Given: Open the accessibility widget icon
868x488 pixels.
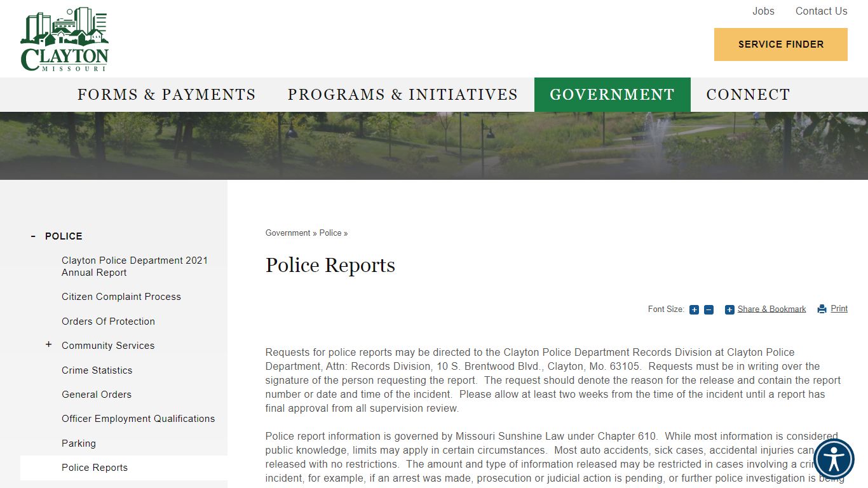Looking at the screenshot, I should (834, 459).
